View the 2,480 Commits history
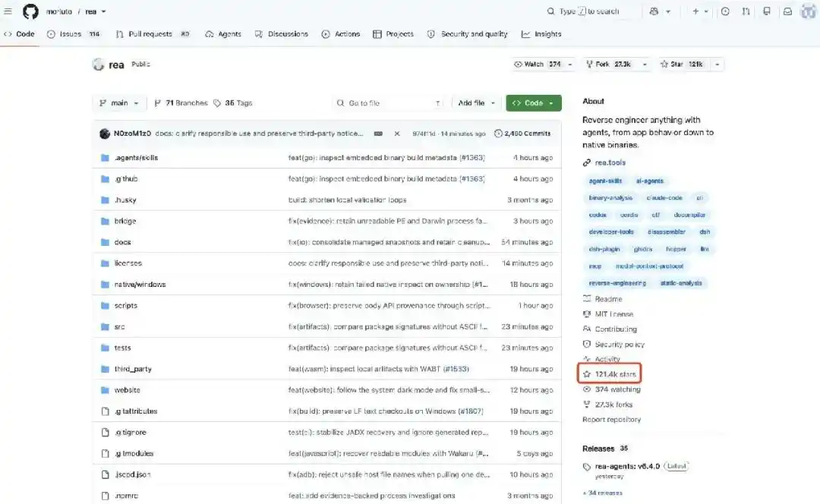 click(522, 134)
